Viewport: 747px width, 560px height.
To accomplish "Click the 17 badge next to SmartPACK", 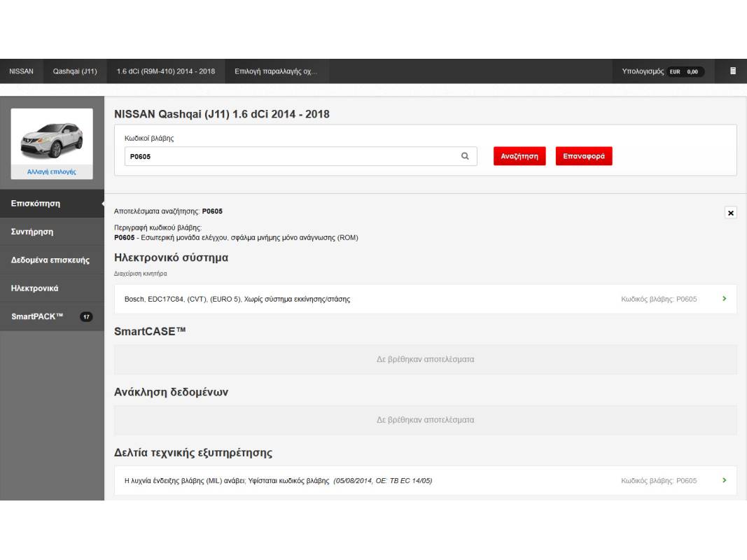I will [x=86, y=316].
